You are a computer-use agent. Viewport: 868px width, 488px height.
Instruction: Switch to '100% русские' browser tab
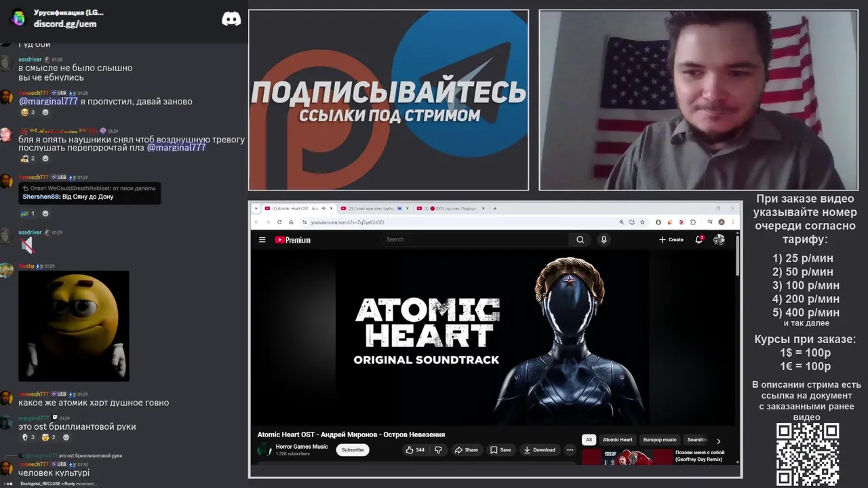(x=451, y=208)
